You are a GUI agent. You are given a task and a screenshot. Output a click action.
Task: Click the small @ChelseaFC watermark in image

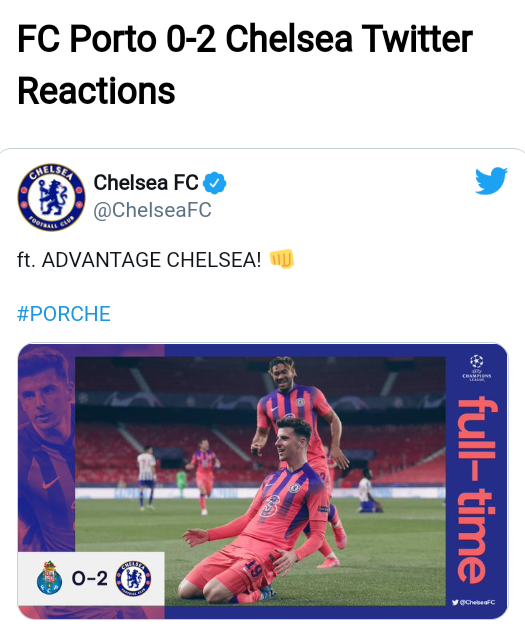(473, 602)
